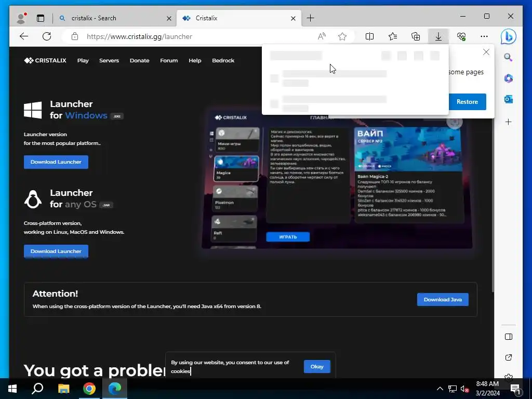This screenshot has width=532, height=399.
Task: Toggle sidebar panel layout icon
Action: pos(508,337)
